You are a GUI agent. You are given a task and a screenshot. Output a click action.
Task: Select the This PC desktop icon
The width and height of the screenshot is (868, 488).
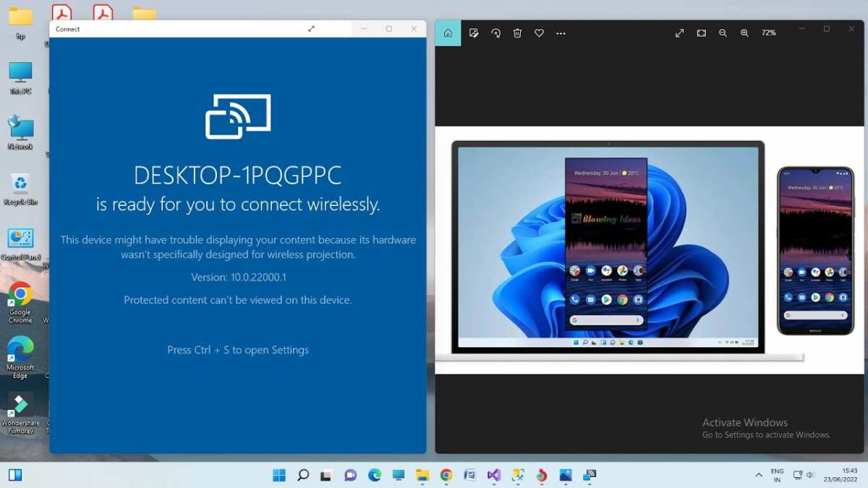[x=20, y=78]
